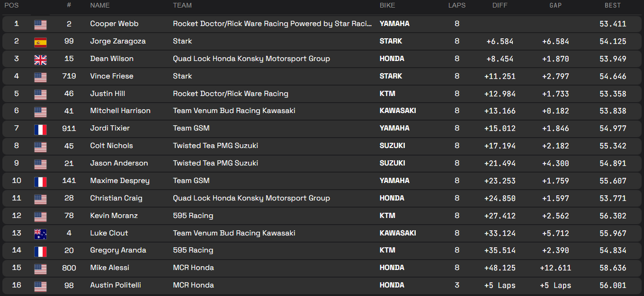Click the DIFF column header

click(500, 6)
